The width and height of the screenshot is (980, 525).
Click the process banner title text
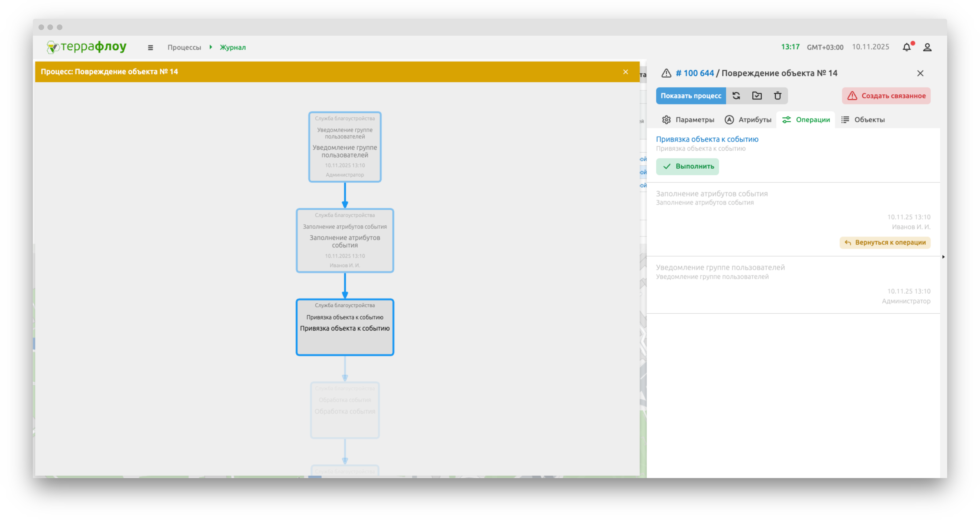(x=109, y=72)
